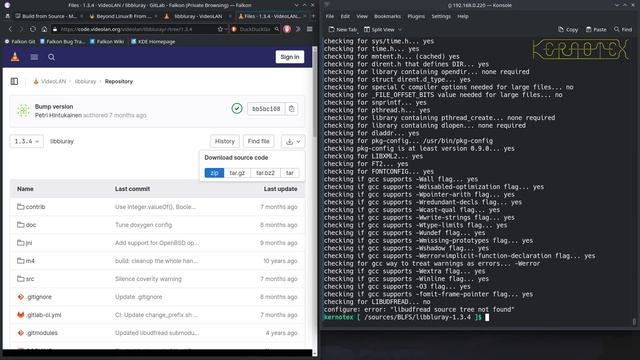Download source as tar
The width and height of the screenshot is (640, 360).
point(289,173)
